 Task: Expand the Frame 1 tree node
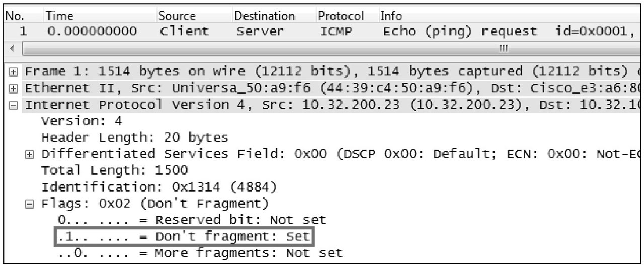click(x=18, y=71)
